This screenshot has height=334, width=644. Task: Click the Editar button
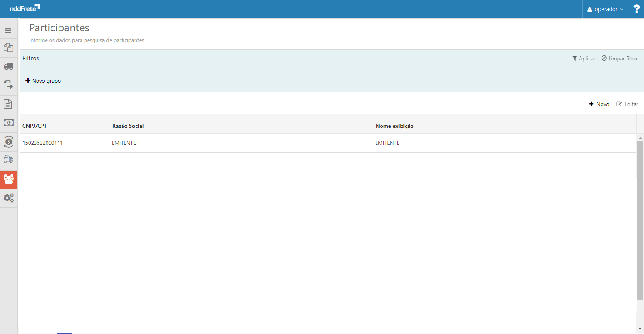(627, 104)
